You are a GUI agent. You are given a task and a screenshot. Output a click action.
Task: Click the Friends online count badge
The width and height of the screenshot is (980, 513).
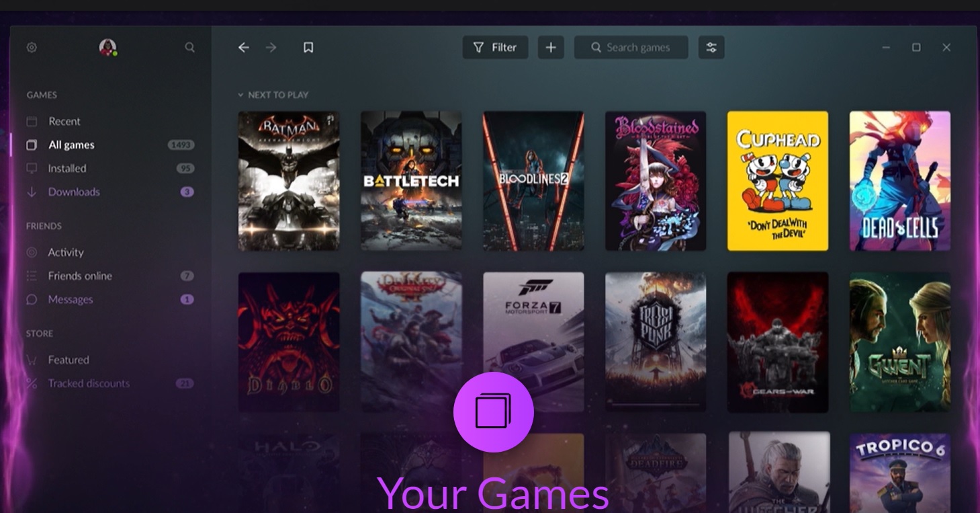pos(187,276)
